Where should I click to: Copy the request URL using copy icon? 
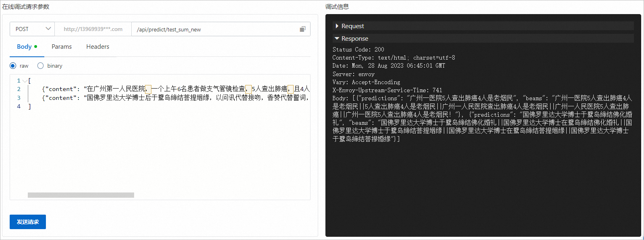[x=302, y=29]
